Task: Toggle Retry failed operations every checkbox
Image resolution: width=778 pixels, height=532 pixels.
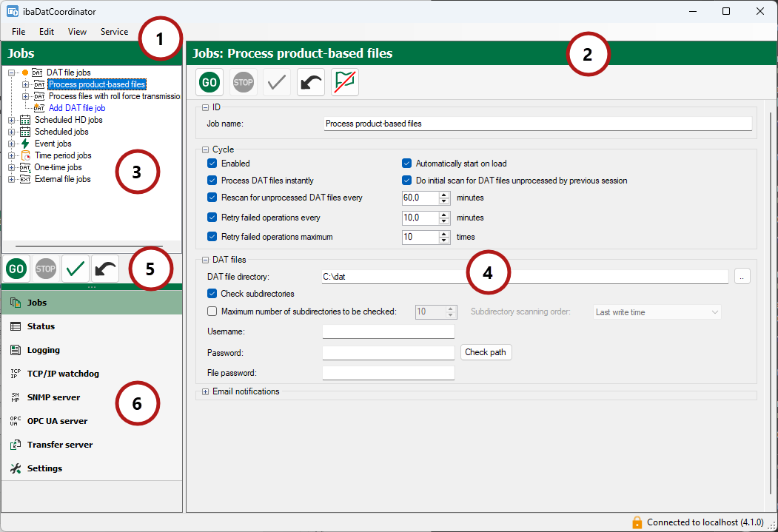Action: 212,217
